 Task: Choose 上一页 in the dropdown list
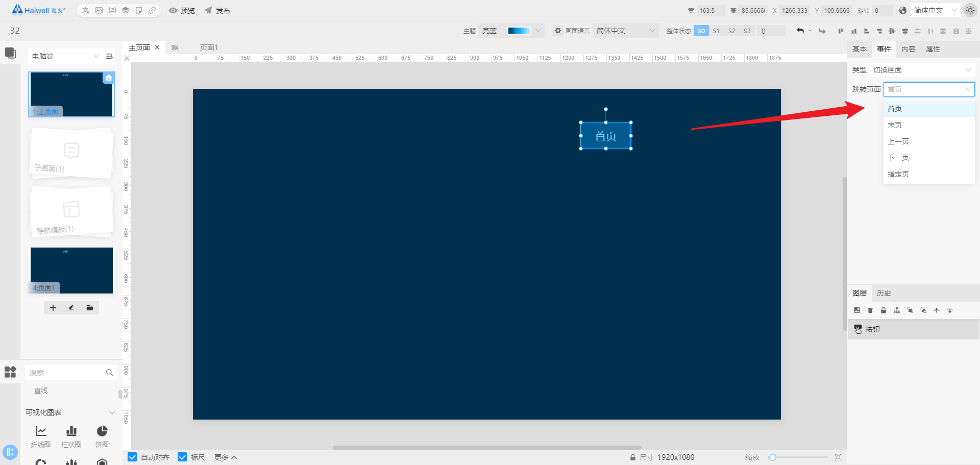pos(929,141)
